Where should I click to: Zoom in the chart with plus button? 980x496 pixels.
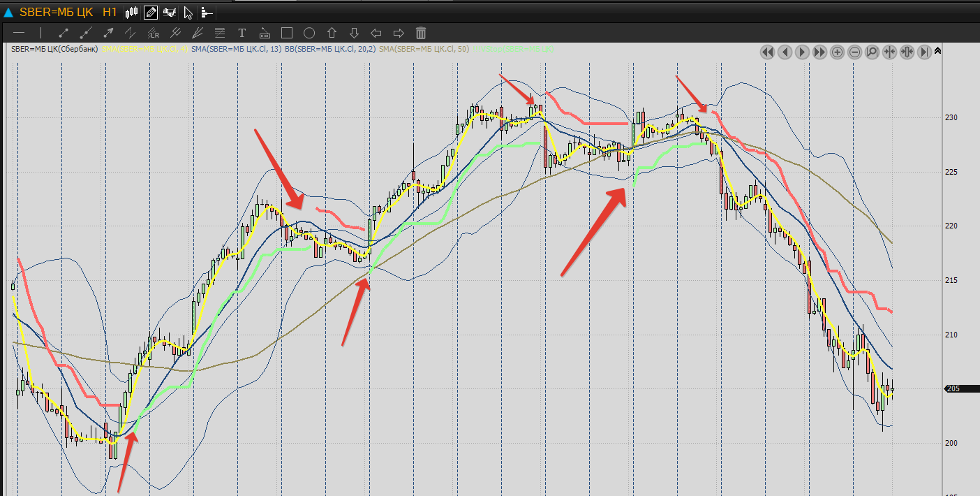tap(837, 52)
